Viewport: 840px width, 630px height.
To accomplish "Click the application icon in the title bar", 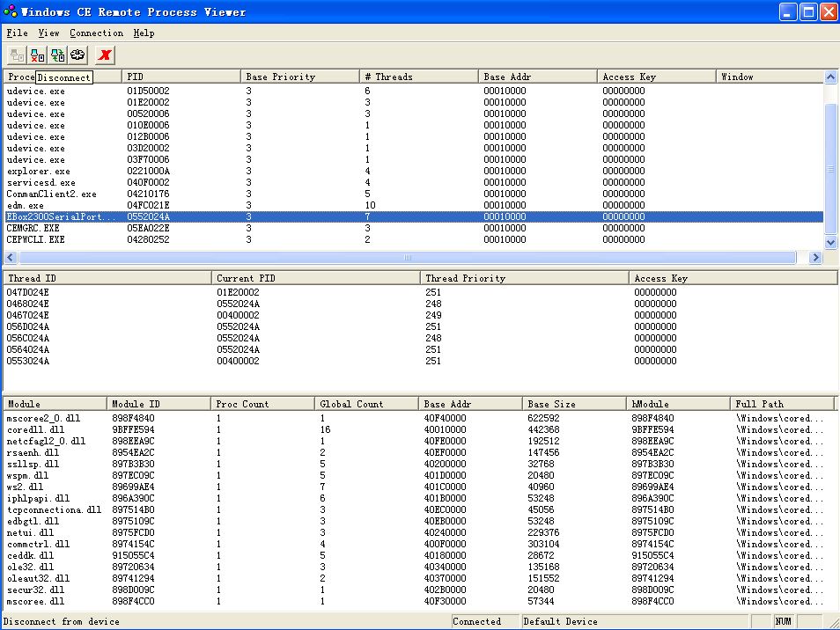I will point(11,11).
